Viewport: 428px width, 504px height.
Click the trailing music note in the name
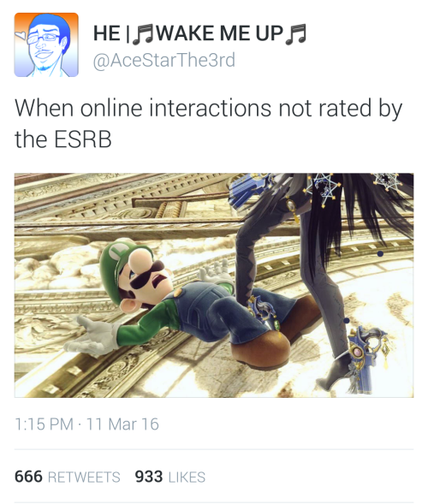[x=295, y=34]
